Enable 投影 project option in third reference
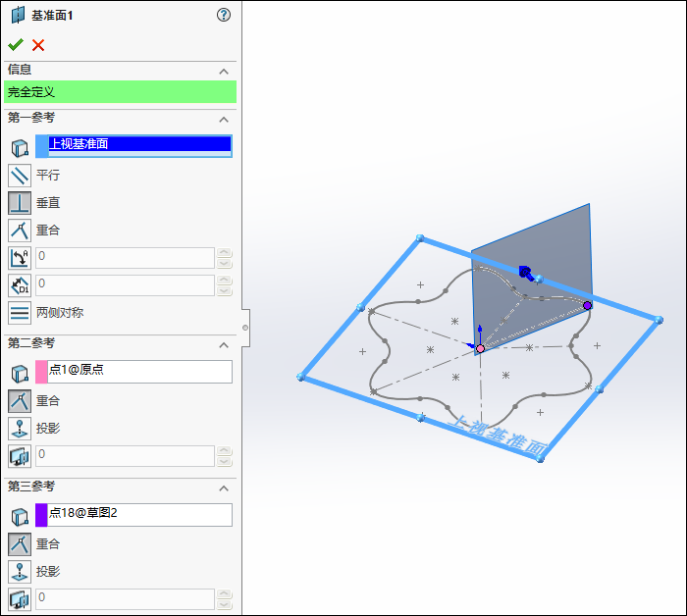 pos(20,572)
